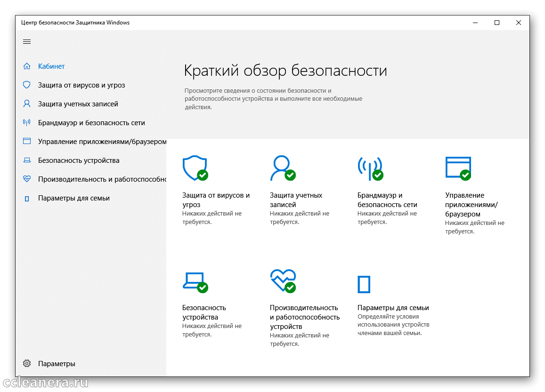Open the large family options tile icon
The height and width of the screenshot is (392, 545).
click(364, 284)
